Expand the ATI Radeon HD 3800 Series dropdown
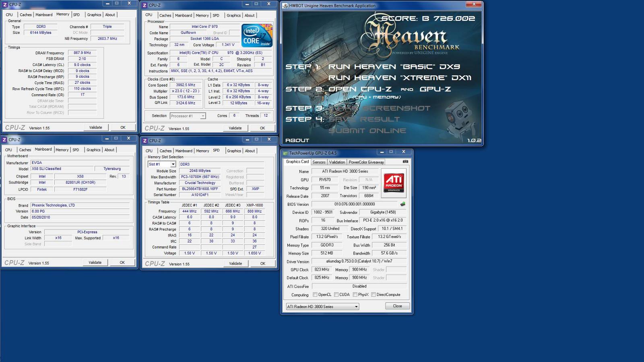Screen dimensions: 644x362 pos(356,307)
